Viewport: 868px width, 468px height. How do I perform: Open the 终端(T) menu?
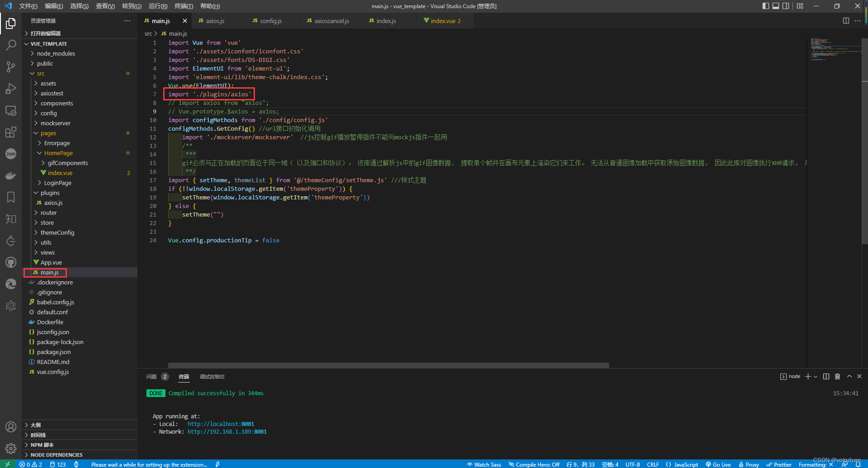[x=184, y=6]
